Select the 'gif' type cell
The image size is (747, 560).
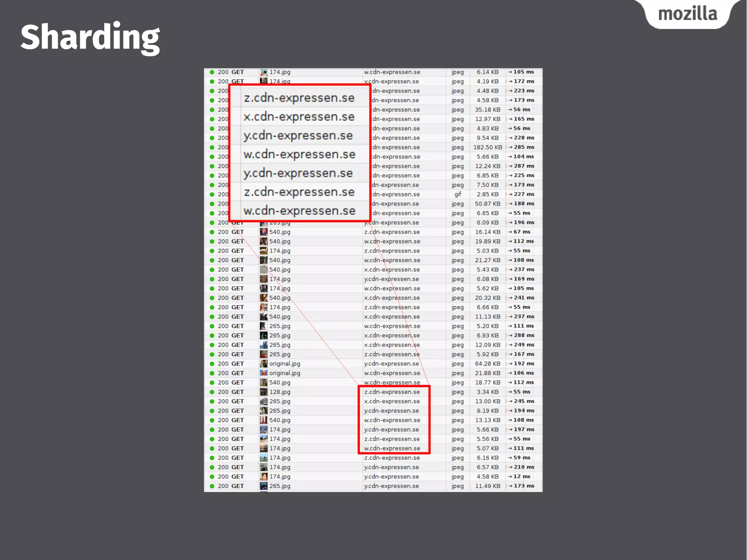pos(458,194)
